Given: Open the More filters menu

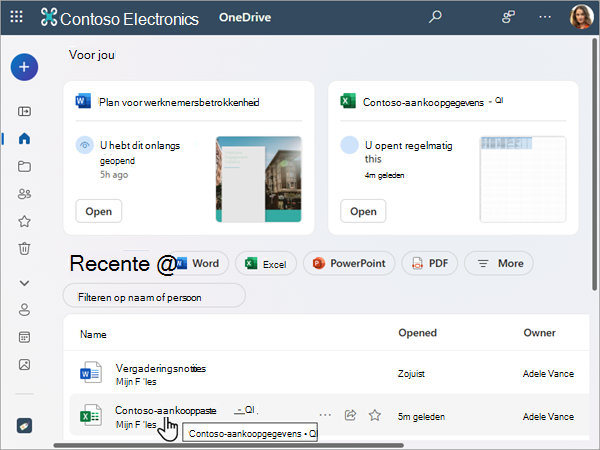Looking at the screenshot, I should (x=499, y=263).
